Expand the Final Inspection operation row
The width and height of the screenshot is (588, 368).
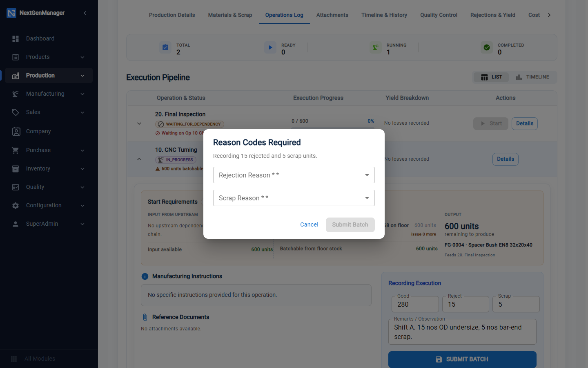[x=139, y=123]
